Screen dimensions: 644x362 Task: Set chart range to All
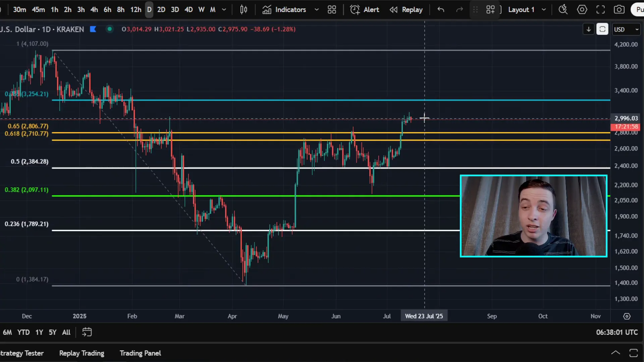(66, 332)
